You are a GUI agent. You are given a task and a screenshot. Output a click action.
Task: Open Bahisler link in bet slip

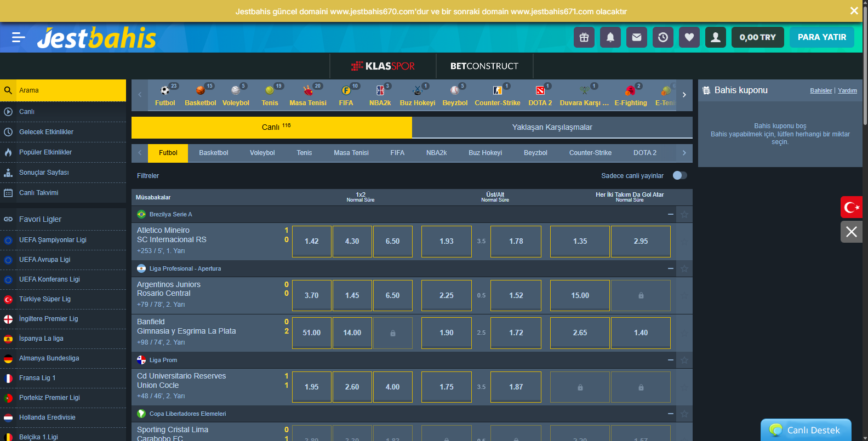tap(821, 90)
